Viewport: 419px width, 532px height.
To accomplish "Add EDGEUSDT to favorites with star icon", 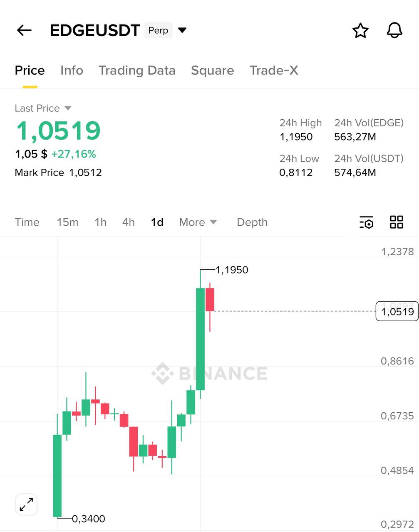I will pyautogui.click(x=360, y=30).
